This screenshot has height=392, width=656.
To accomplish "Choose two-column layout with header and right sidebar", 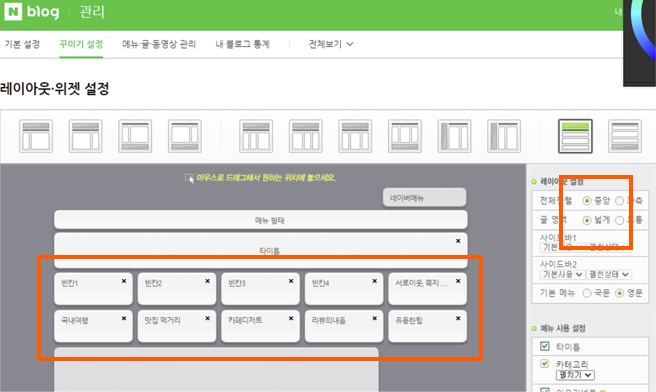I will click(x=85, y=136).
